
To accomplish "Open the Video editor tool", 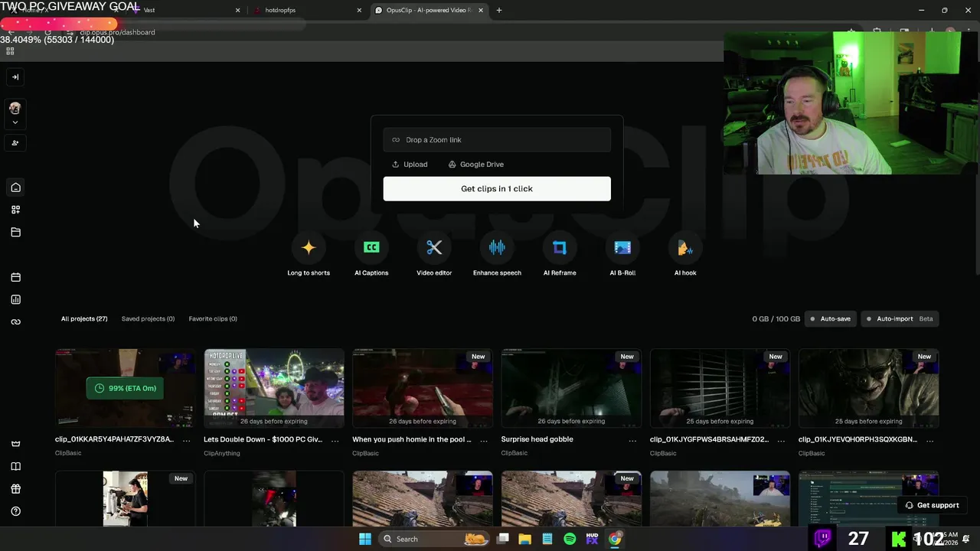I will point(434,256).
